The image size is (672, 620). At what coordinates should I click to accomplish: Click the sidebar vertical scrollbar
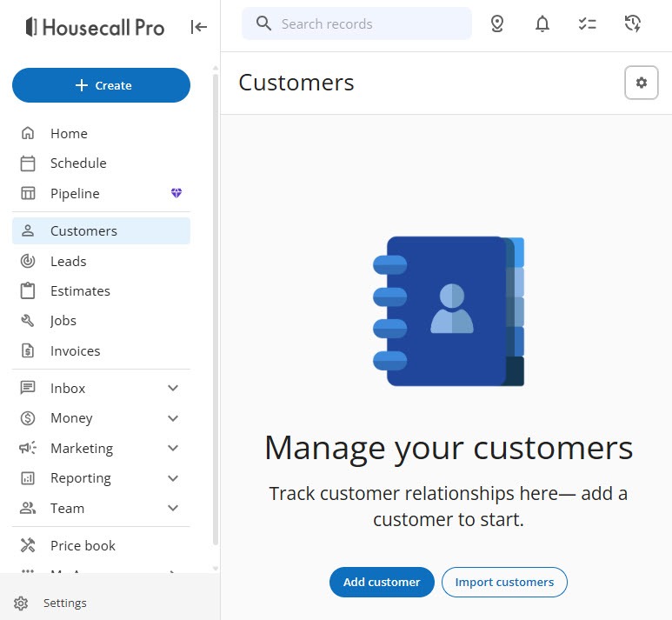click(215, 309)
